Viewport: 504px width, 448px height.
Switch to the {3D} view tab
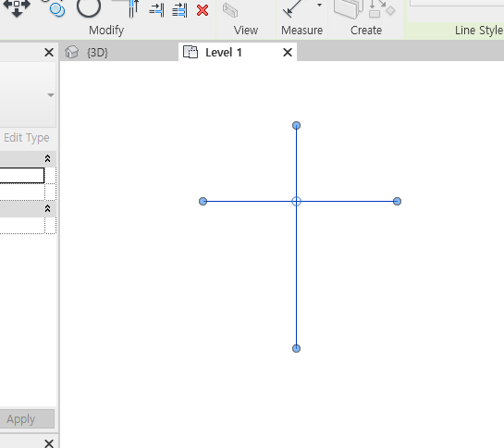[x=119, y=52]
